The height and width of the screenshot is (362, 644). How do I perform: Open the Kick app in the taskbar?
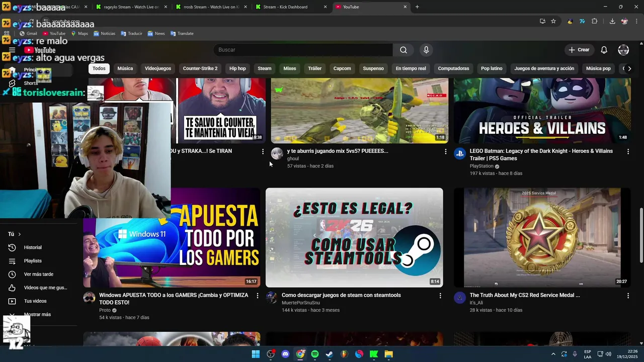(x=374, y=354)
